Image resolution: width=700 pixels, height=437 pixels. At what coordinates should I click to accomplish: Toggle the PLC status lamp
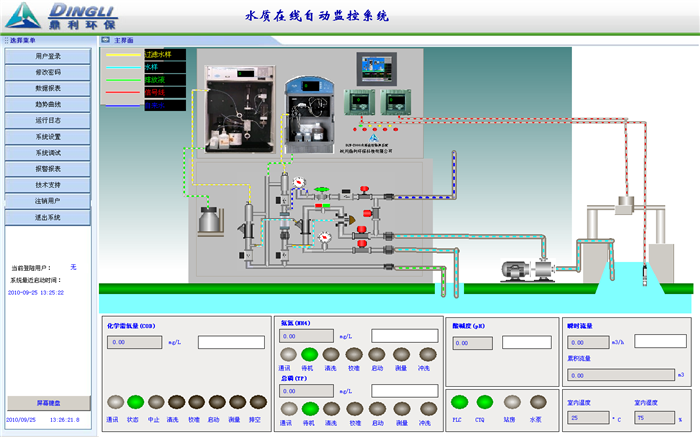pyautogui.click(x=458, y=403)
